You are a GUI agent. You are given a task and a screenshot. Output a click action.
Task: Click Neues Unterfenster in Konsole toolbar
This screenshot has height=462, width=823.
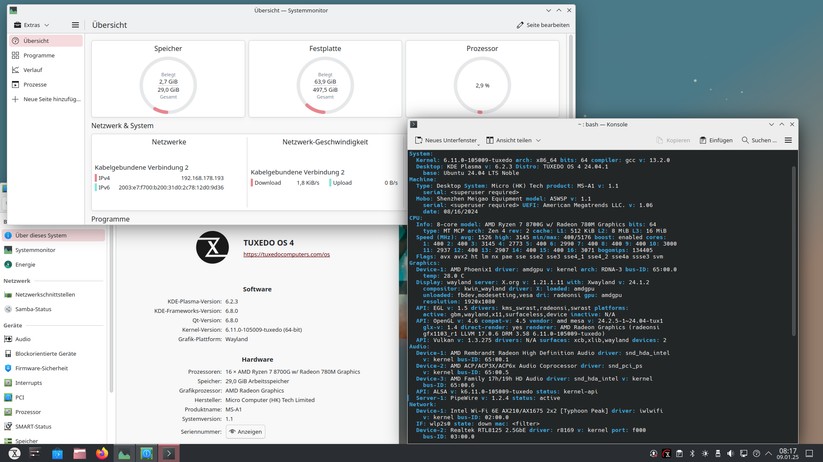(x=446, y=140)
